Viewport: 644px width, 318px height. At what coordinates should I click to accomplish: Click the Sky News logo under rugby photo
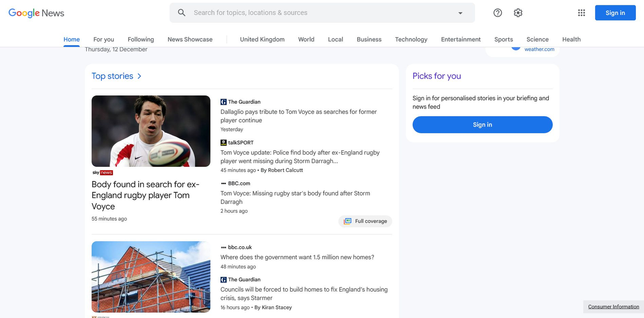click(x=103, y=173)
